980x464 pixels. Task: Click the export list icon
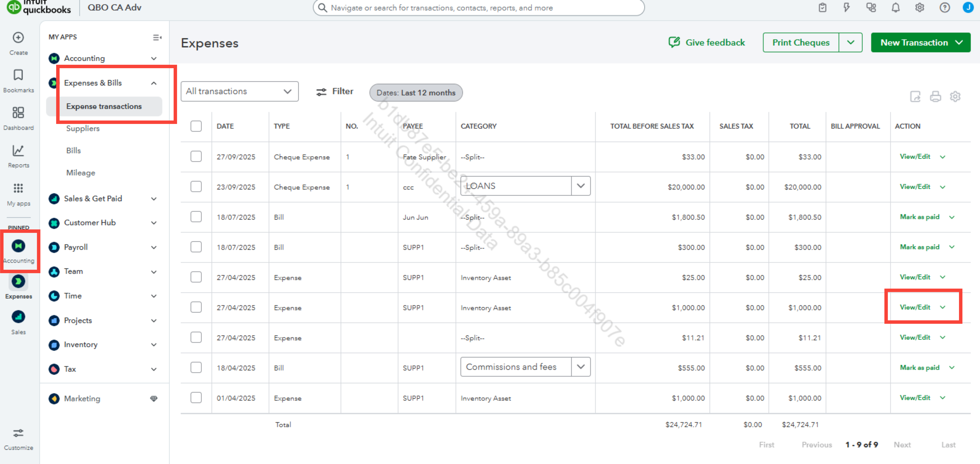pos(915,96)
